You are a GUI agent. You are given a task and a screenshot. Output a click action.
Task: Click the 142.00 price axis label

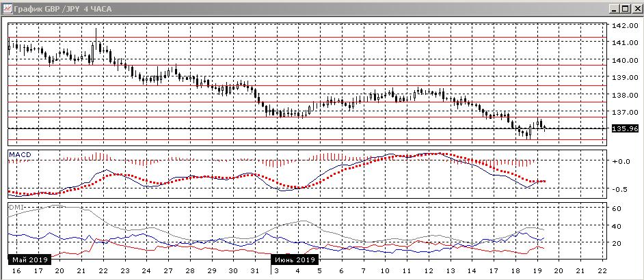point(625,25)
